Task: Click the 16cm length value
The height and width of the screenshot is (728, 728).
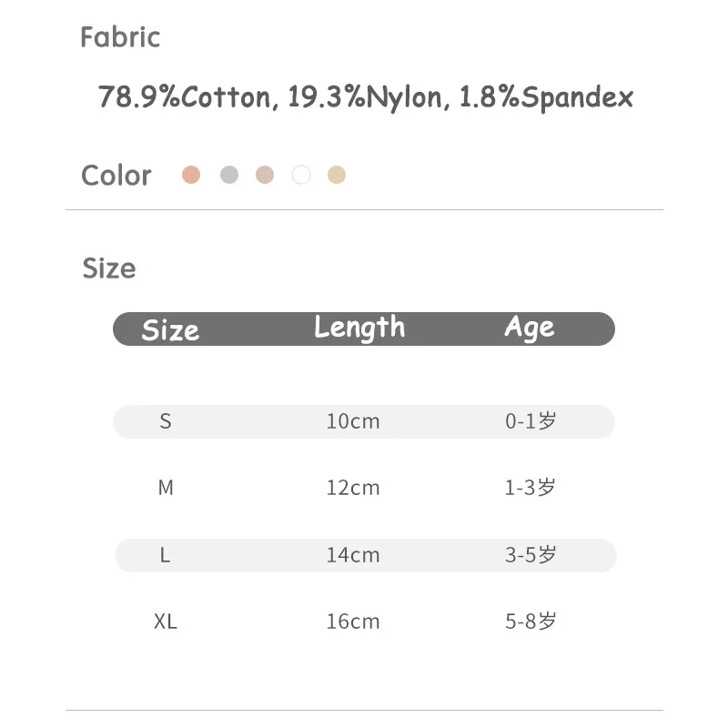Action: pos(353,622)
